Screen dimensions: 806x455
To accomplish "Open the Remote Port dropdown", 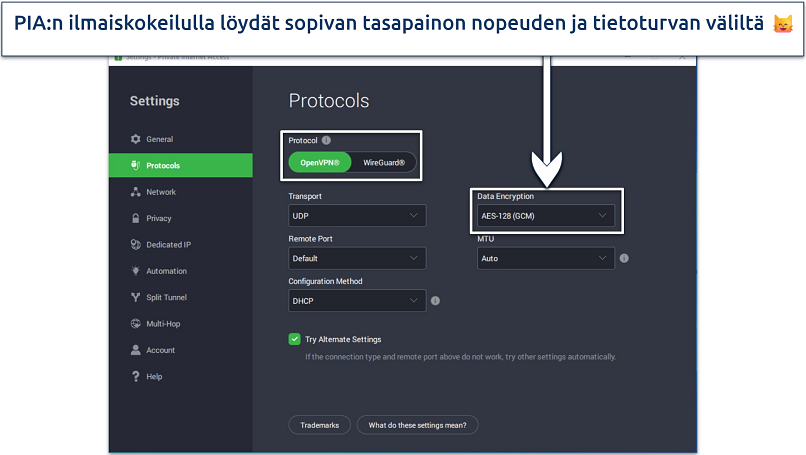I will coord(357,258).
